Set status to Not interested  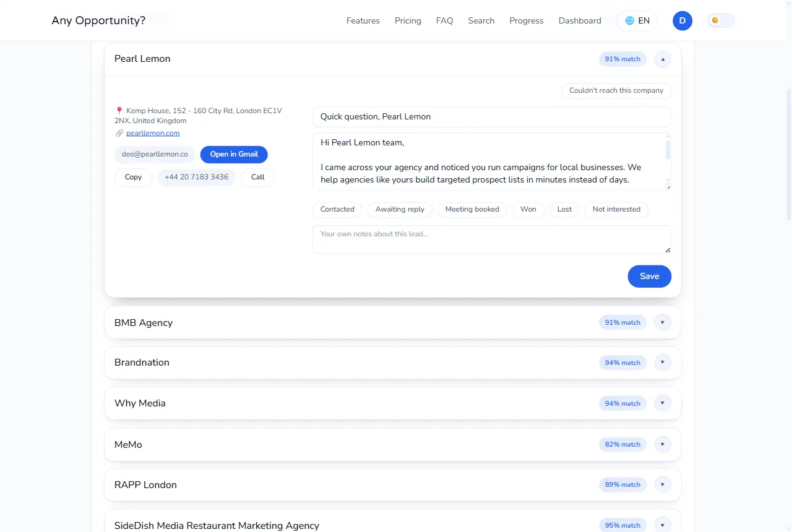(x=616, y=210)
